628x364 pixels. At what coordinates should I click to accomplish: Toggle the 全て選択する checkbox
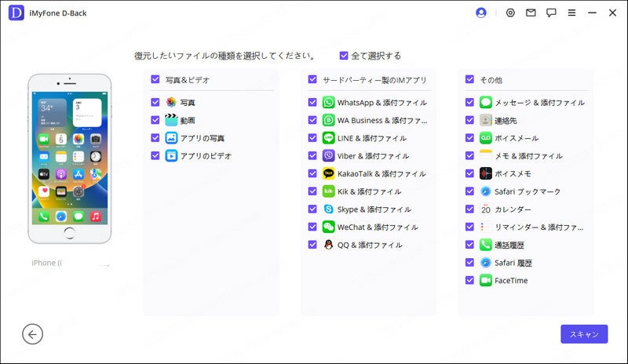point(344,55)
